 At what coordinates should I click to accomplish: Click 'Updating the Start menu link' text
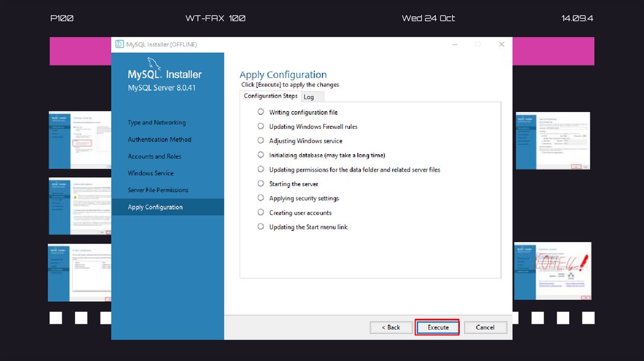[308, 227]
